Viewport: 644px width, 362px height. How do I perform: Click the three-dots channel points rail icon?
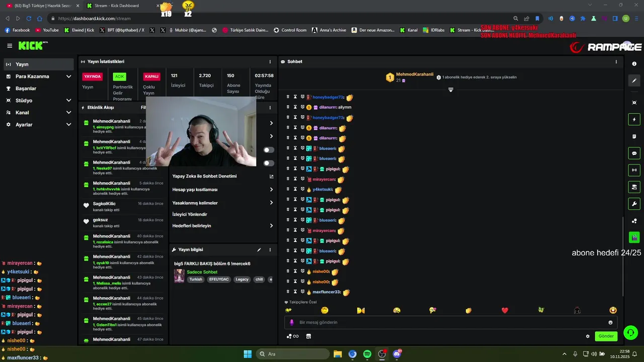634,221
